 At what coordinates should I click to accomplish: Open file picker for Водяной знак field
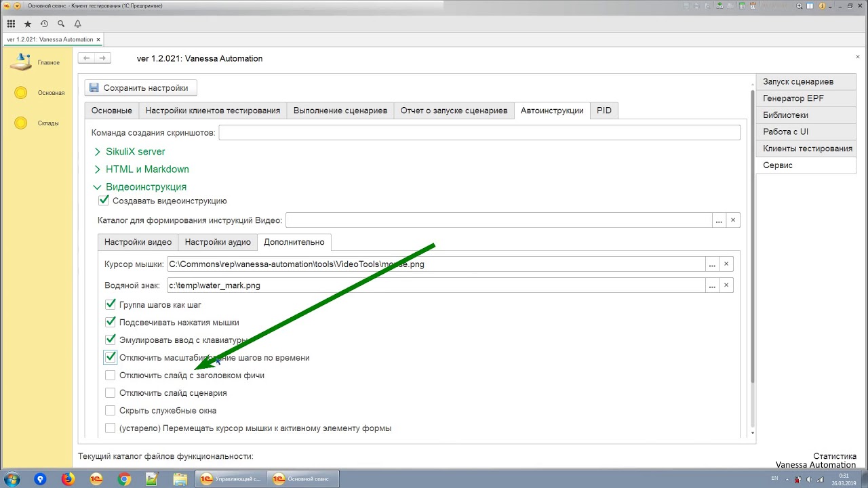(712, 285)
